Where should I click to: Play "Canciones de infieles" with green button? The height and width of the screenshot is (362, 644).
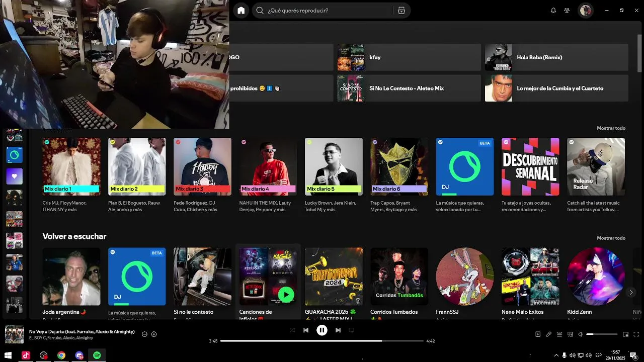(x=286, y=295)
